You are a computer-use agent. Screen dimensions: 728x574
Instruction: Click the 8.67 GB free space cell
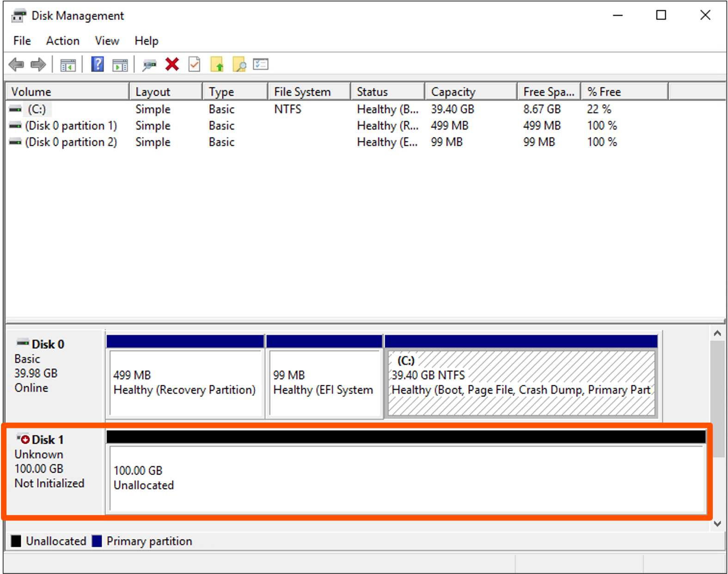coord(542,110)
